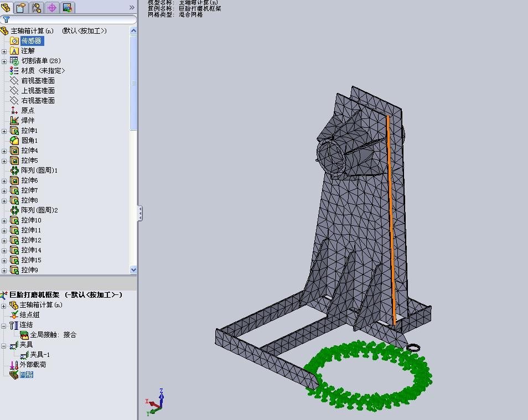Image resolution: width=528 pixels, height=420 pixels.
Task: Select the 拉伸12 extrude icon
Action: [x=14, y=240]
